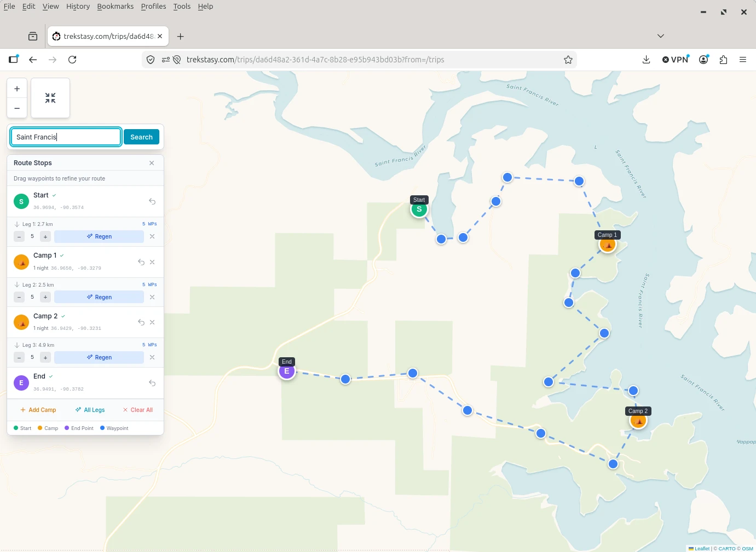The image size is (756, 552).
Task: Revert the Camp 2 stop position
Action: click(x=141, y=322)
